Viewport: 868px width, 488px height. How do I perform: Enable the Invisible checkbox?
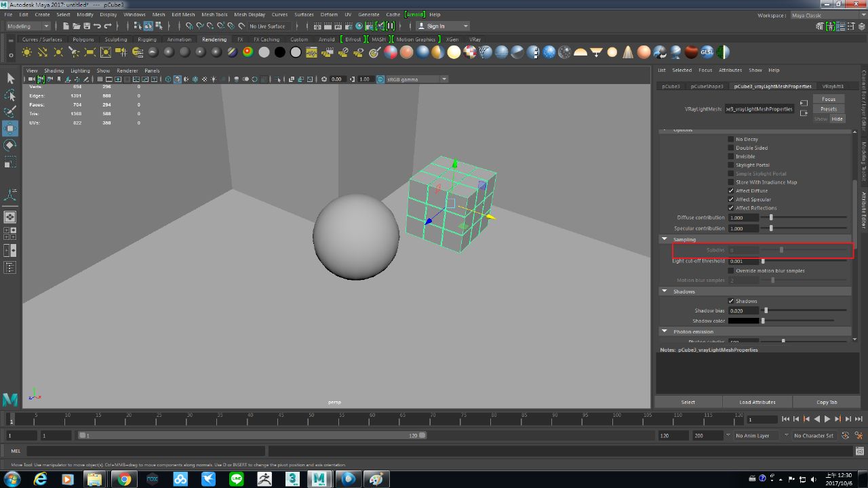pos(731,157)
